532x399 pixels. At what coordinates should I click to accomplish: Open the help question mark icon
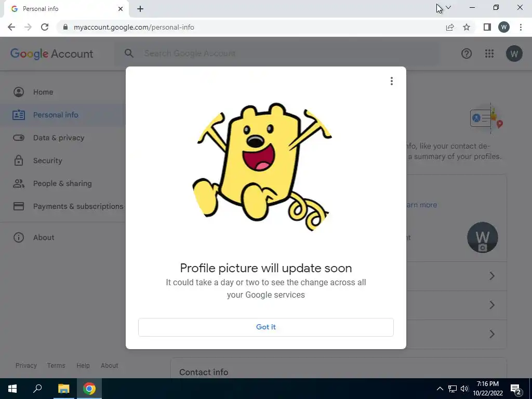467,54
